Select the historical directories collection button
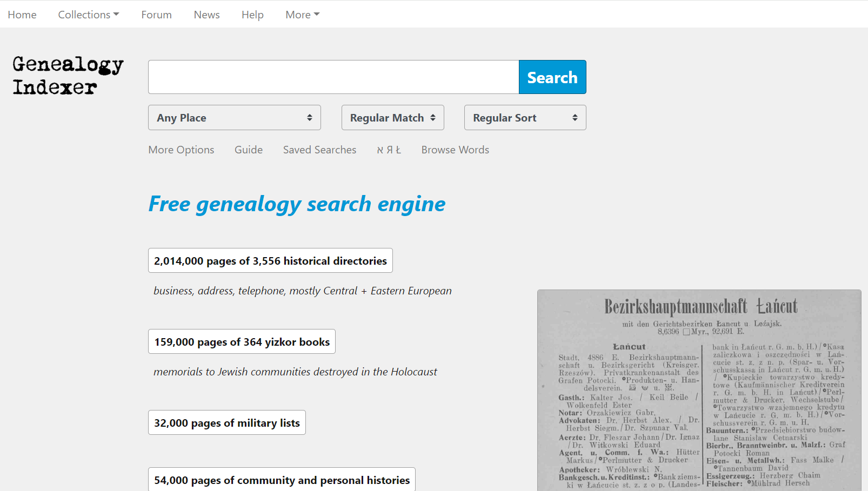This screenshot has width=868, height=491. point(270,261)
